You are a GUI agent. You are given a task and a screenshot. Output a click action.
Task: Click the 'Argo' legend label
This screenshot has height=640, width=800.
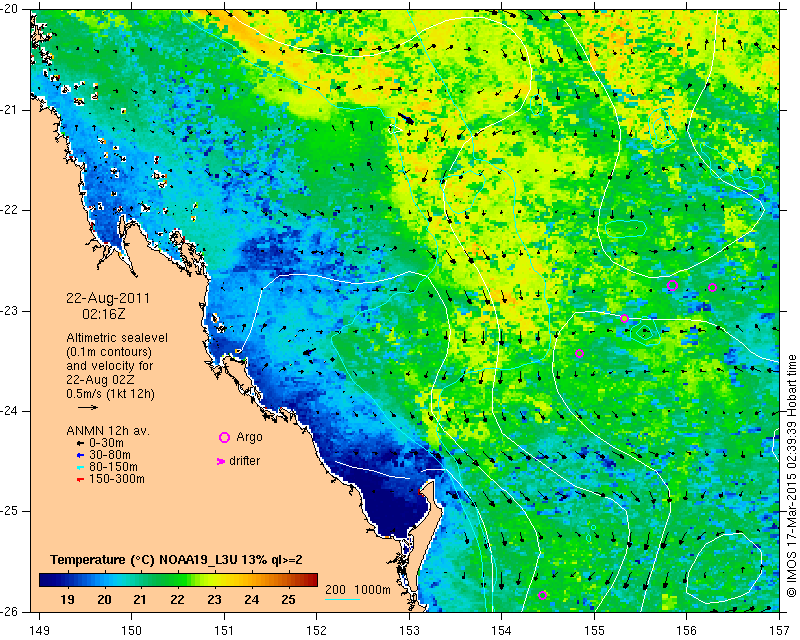click(249, 437)
